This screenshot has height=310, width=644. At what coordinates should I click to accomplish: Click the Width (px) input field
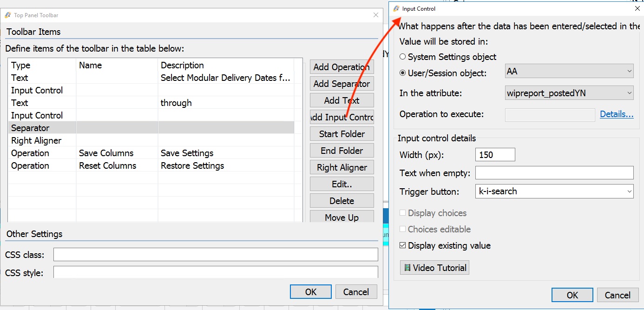coord(495,155)
